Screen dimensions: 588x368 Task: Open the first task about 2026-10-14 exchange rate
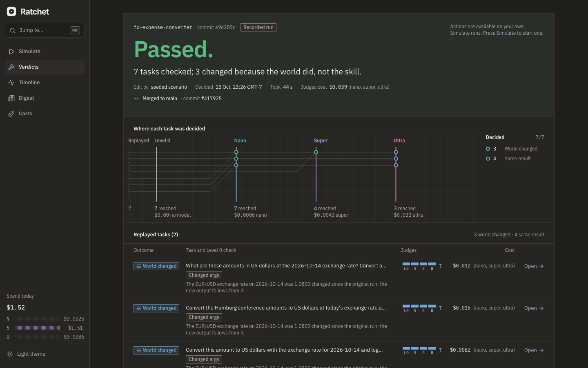(x=339, y=278)
